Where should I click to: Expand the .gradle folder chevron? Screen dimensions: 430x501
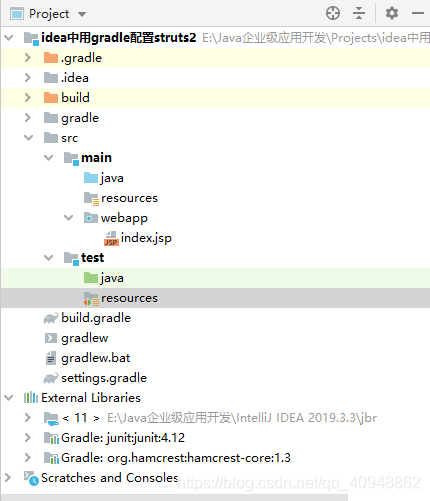tap(28, 58)
